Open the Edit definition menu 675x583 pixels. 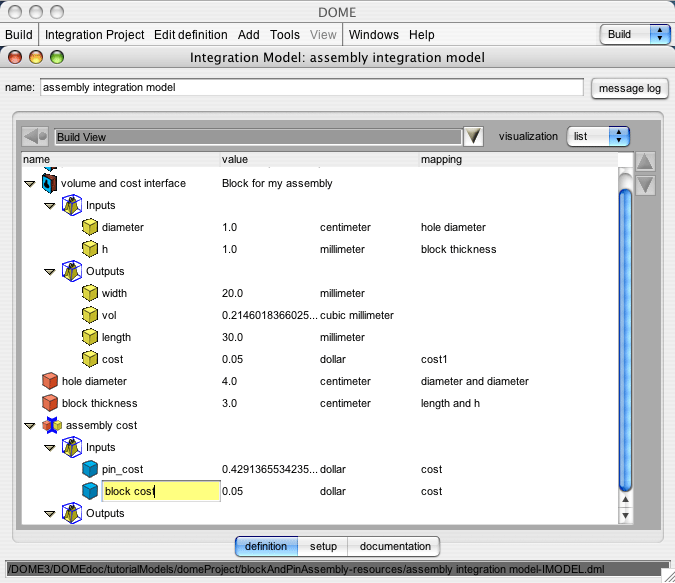click(x=191, y=34)
